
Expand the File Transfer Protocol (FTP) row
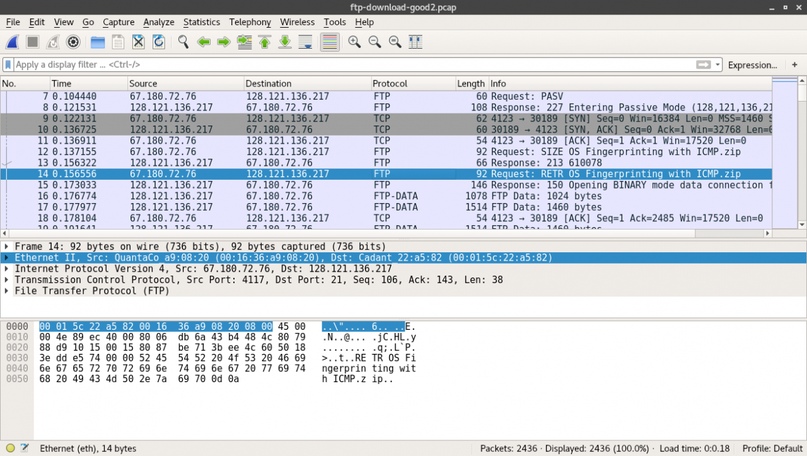click(x=7, y=292)
